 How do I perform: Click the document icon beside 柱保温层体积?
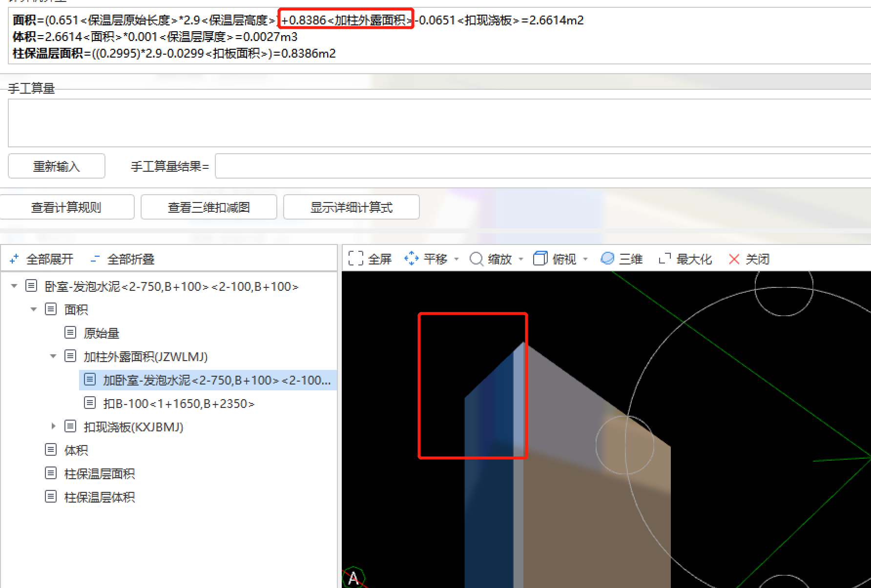pos(51,497)
